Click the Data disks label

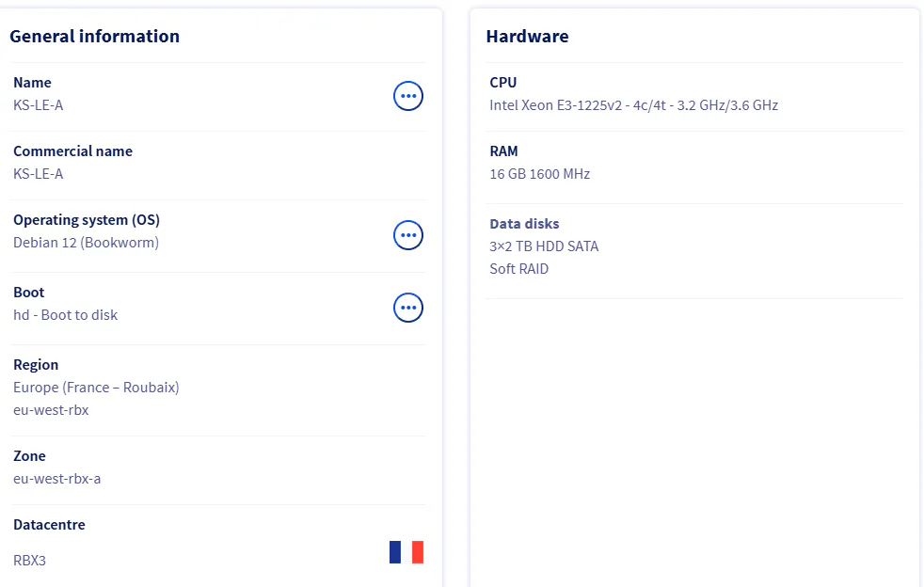click(x=524, y=224)
